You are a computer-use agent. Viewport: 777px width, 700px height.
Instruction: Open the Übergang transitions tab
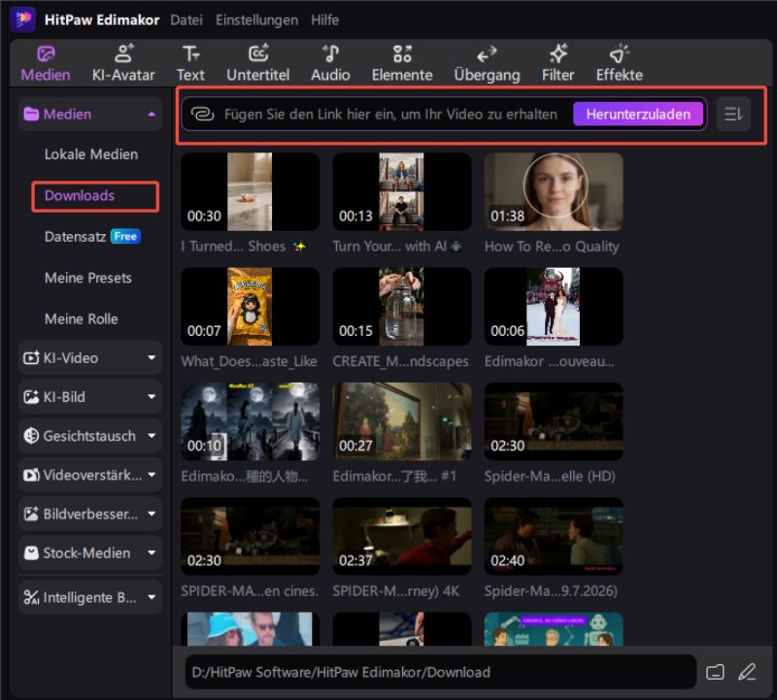(488, 63)
